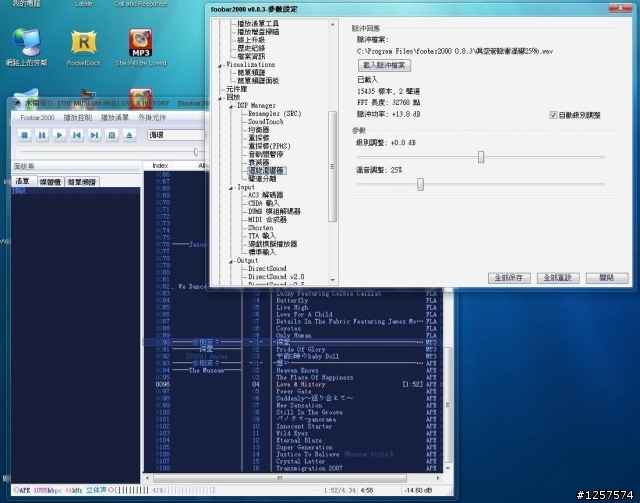Image resolution: width=640 pixels, height=503 pixels.
Task: Click the 全部重設 button
Action: pyautogui.click(x=558, y=278)
